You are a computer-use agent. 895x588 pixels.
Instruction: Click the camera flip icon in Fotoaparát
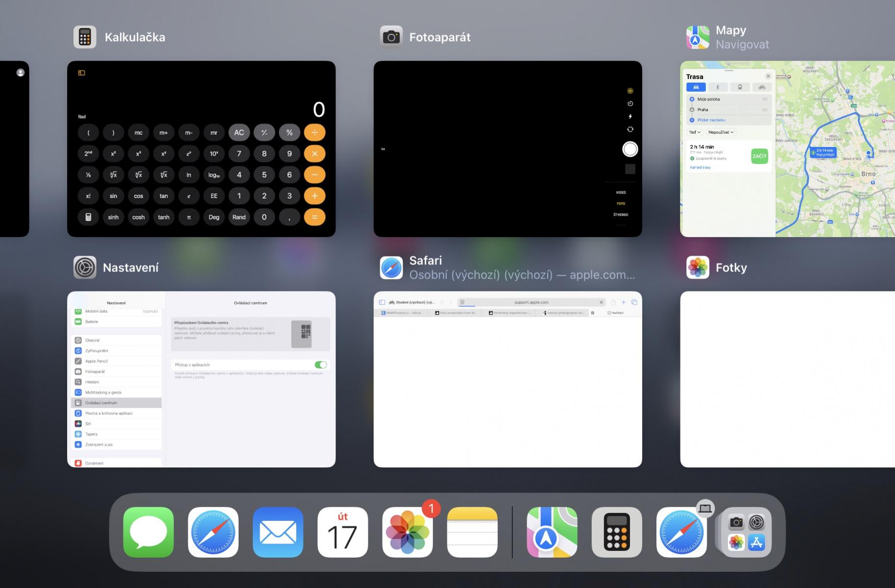(630, 129)
